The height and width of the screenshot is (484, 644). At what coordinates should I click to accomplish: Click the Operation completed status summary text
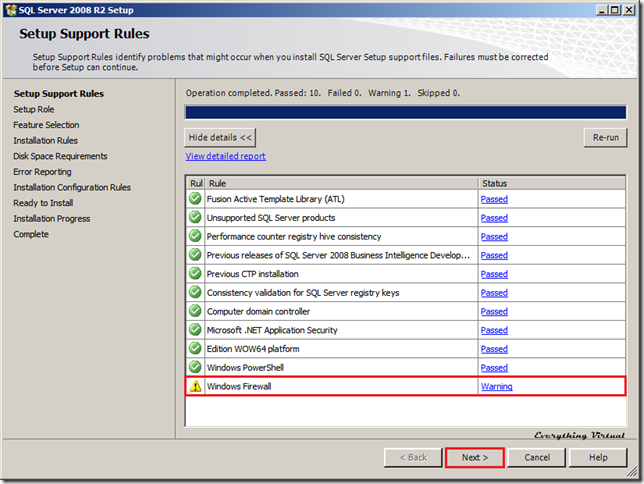pos(322,93)
